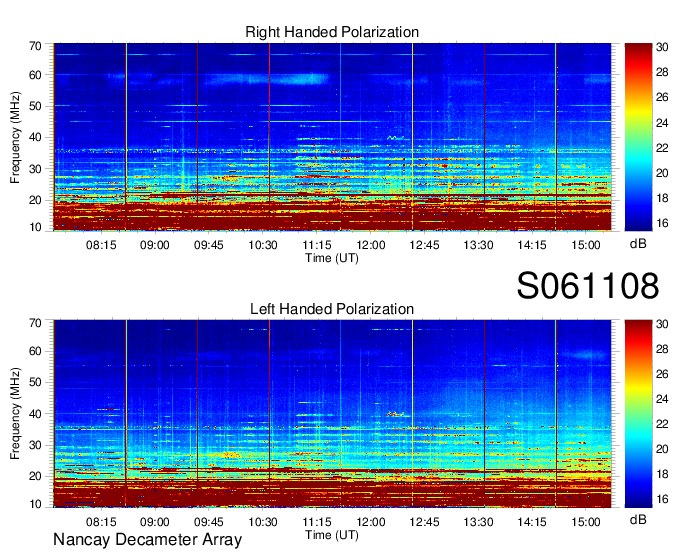The height and width of the screenshot is (552, 680).
Task: Click the upper 'Time (UT)' axis label
Action: coord(332,258)
